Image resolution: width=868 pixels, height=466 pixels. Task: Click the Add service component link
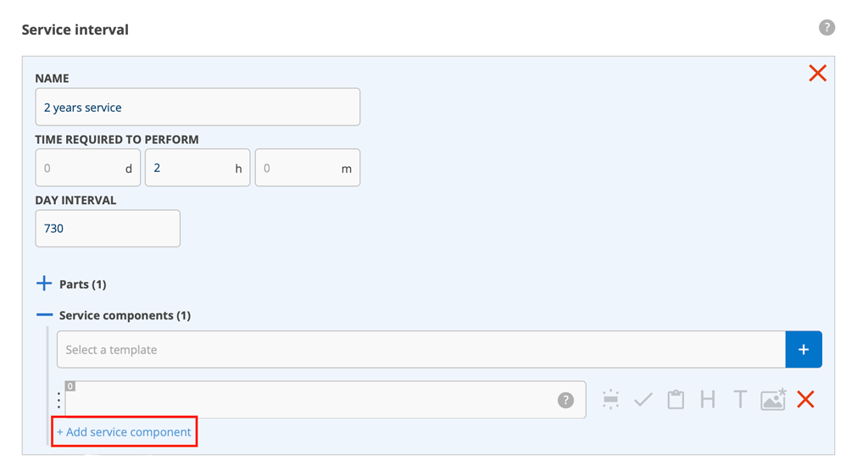click(x=124, y=432)
